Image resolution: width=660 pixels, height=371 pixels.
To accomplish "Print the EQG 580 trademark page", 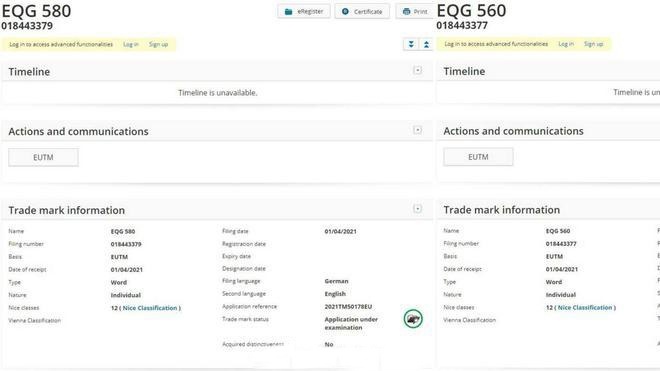I will tap(415, 11).
